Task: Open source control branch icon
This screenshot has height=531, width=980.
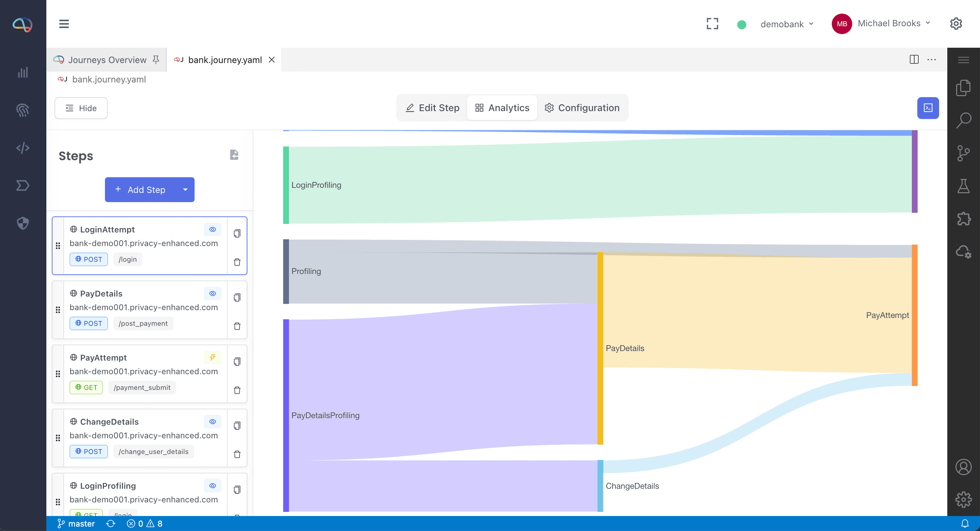Action: coord(963,153)
